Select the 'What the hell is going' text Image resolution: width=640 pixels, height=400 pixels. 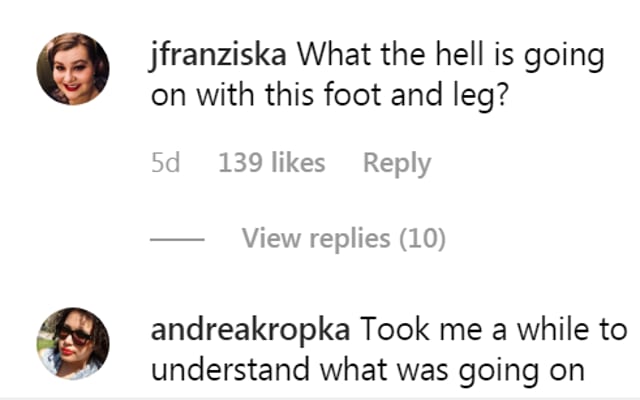[450, 56]
